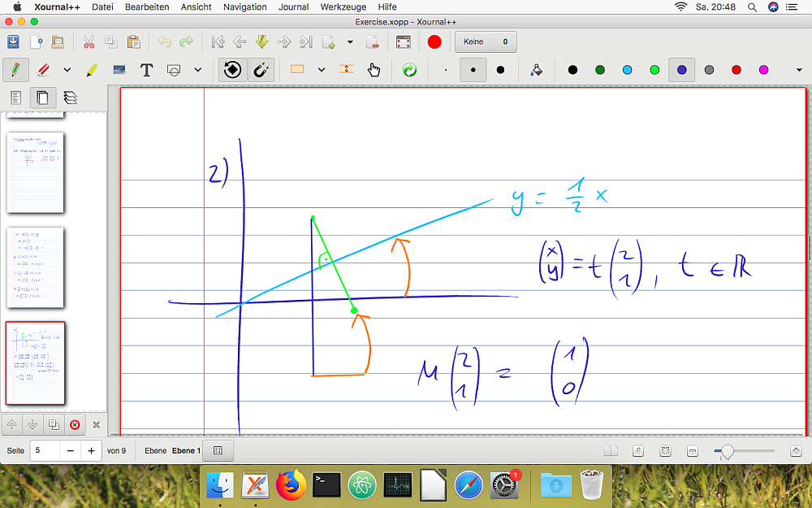Choose medium pen thickness

pyautogui.click(x=473, y=69)
